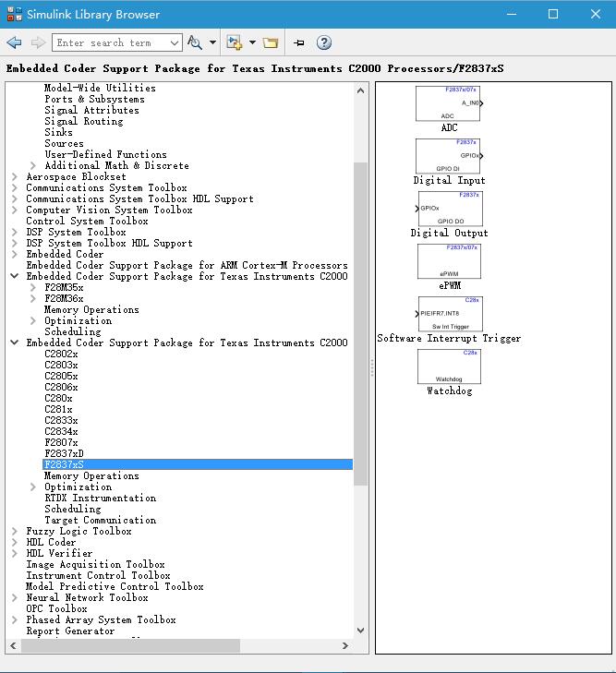The height and width of the screenshot is (673, 616).
Task: Click the tree scroll down arrow
Action: click(360, 631)
